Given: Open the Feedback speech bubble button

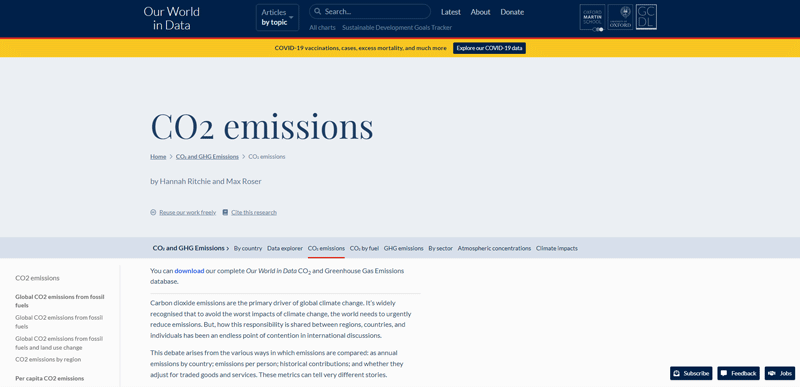Looking at the screenshot, I should point(738,373).
